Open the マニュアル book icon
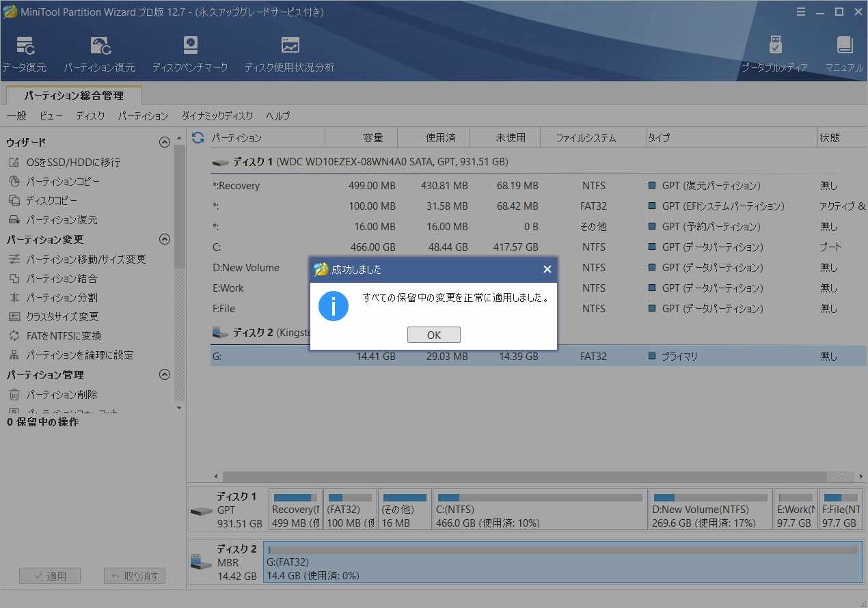868x608 pixels. (844, 46)
